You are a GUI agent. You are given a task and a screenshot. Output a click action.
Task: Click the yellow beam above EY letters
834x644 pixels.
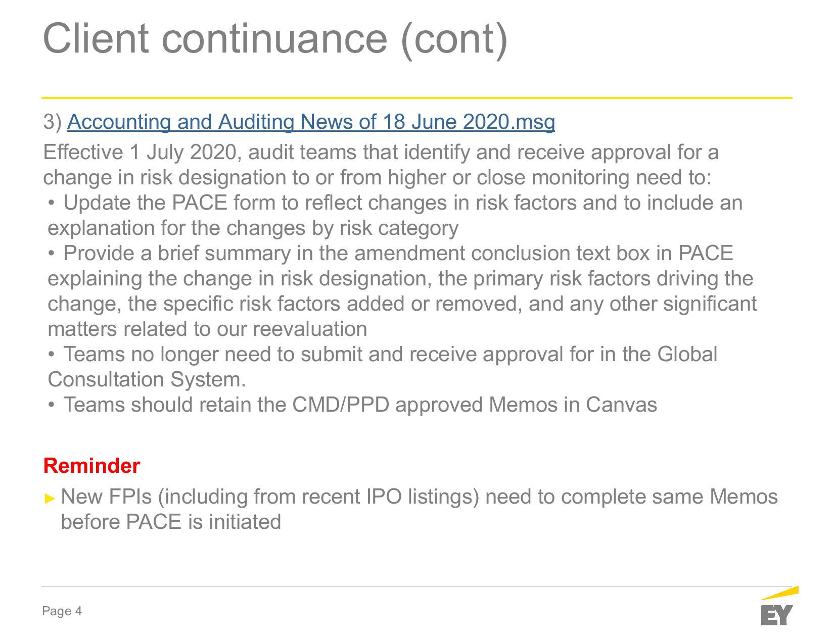pos(779,593)
